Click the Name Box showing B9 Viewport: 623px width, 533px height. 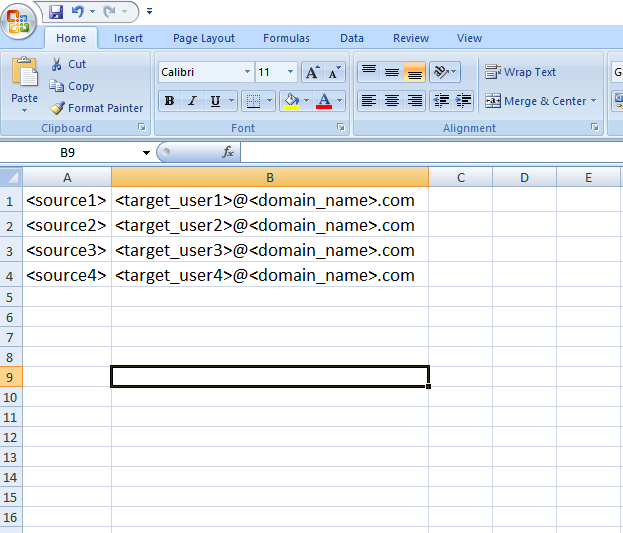(x=70, y=153)
